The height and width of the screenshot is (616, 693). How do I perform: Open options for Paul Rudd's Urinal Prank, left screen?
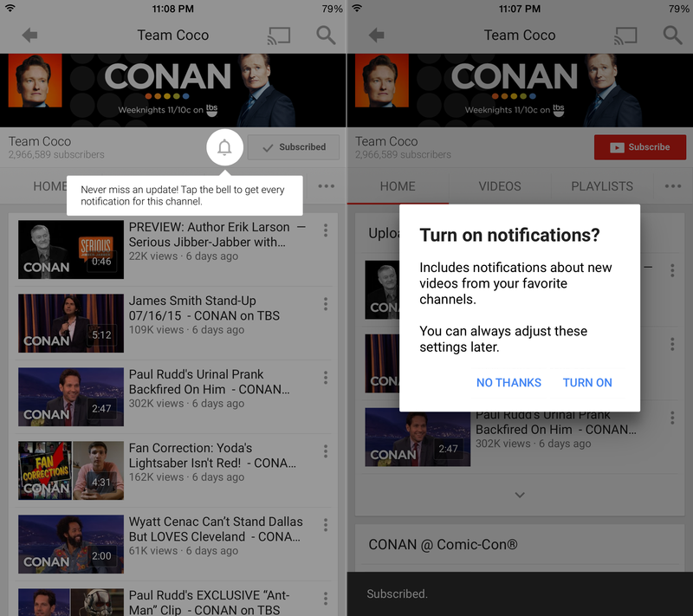click(326, 378)
